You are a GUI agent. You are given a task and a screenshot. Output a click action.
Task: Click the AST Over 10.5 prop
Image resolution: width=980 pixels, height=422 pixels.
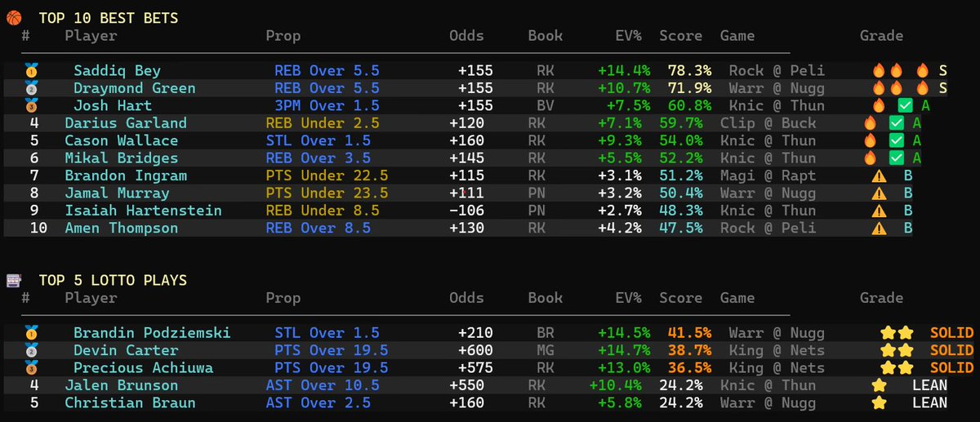click(x=323, y=385)
